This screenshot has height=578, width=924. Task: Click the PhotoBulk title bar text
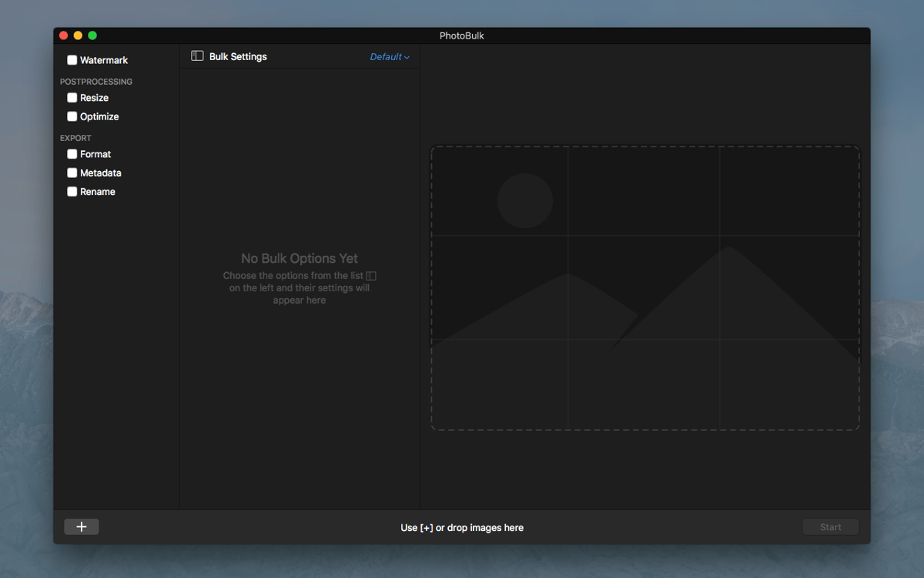(x=462, y=35)
